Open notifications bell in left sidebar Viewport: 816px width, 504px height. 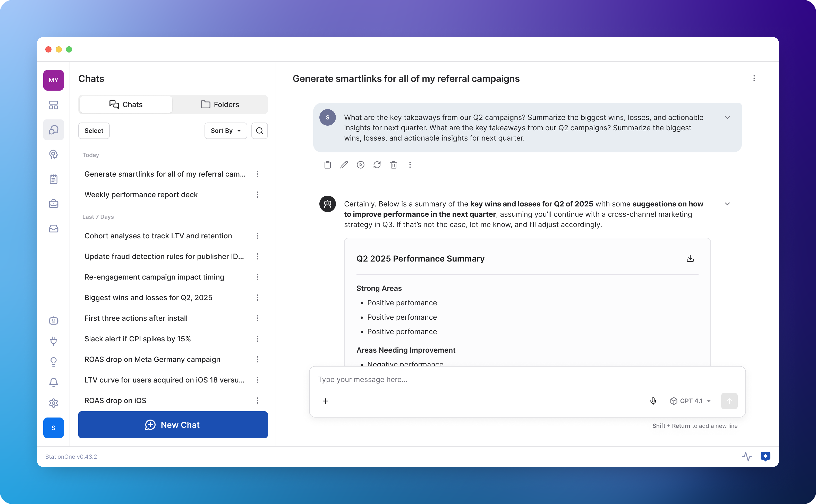53,382
